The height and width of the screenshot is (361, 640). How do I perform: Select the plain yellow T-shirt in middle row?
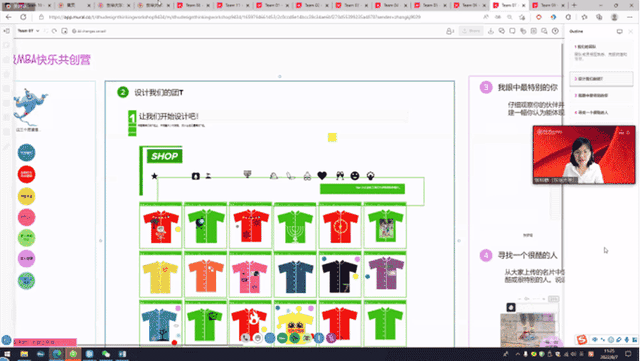point(160,277)
